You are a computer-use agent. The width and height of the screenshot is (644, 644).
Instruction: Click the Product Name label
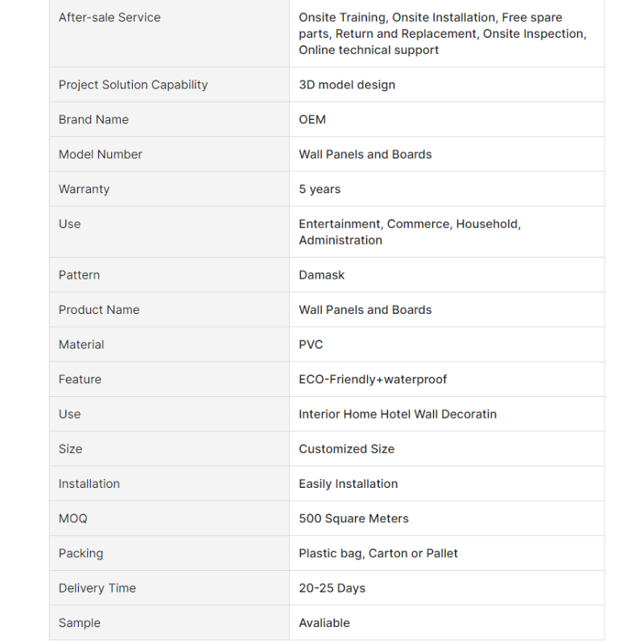pos(99,309)
